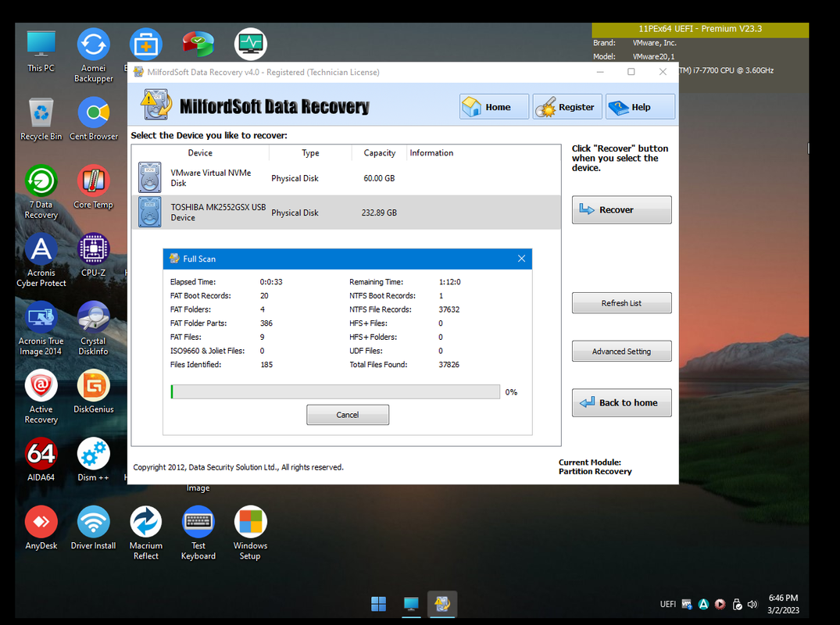840x625 pixels.
Task: Launch Core Temp shortcut
Action: click(93, 187)
